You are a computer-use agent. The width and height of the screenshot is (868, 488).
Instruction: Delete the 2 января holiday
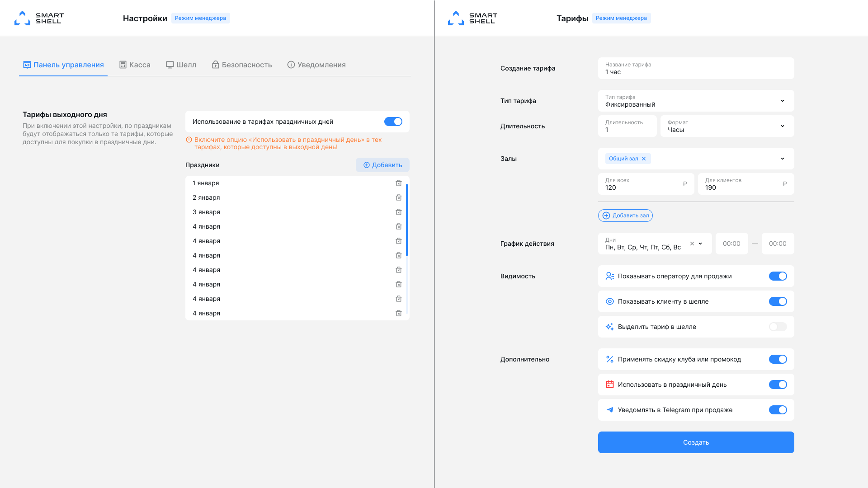pos(399,197)
